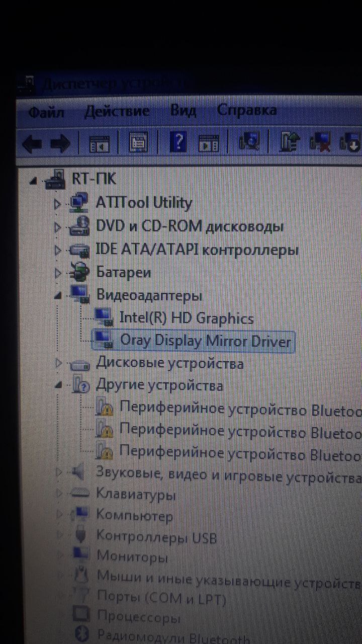Expand the Батареи node
Screen dimensions: 362x644
point(57,273)
